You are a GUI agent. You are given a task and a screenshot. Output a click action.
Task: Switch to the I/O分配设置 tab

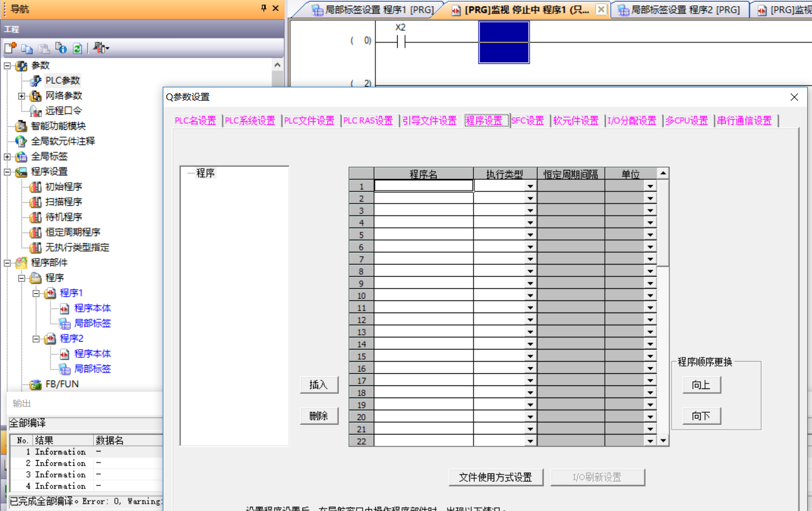632,121
